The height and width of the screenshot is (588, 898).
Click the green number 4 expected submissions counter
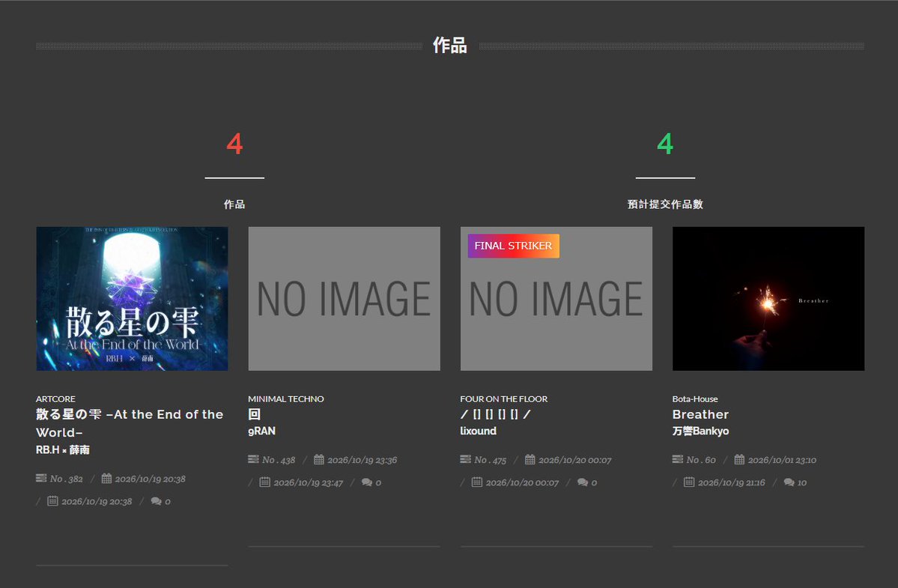click(665, 144)
